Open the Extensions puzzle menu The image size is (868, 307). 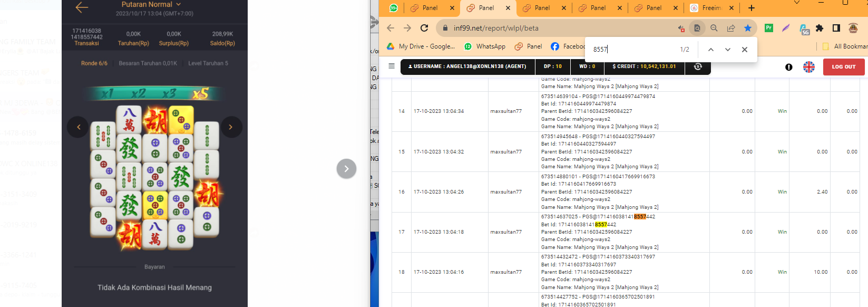coord(820,28)
